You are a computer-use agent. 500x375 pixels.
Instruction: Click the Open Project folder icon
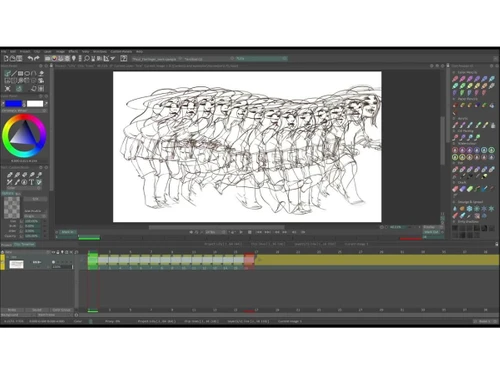click(x=12, y=59)
